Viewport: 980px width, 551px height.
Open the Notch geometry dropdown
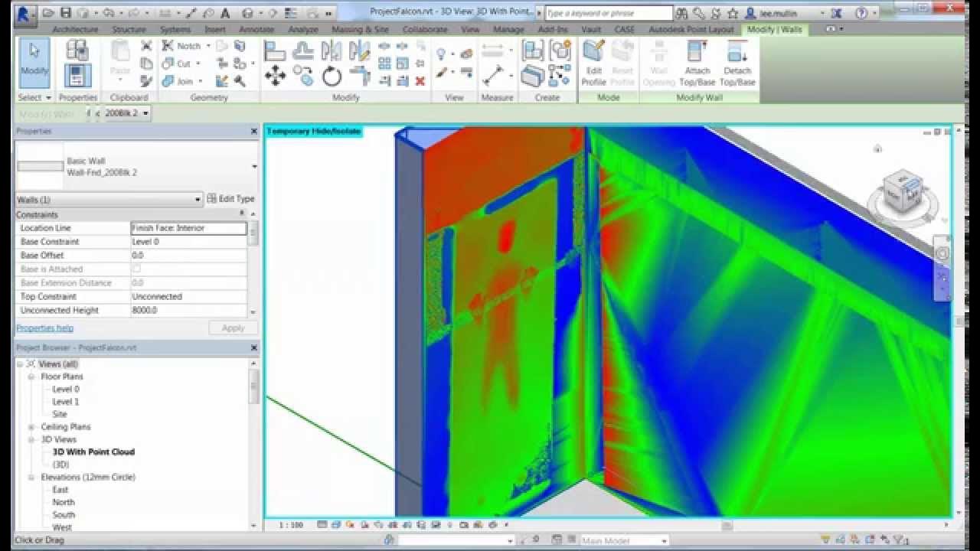coord(208,46)
